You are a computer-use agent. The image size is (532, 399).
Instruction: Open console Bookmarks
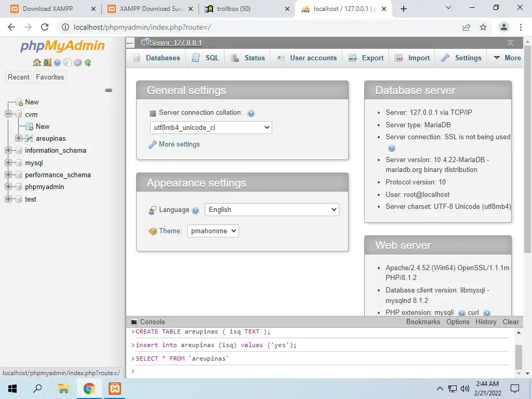click(x=423, y=322)
